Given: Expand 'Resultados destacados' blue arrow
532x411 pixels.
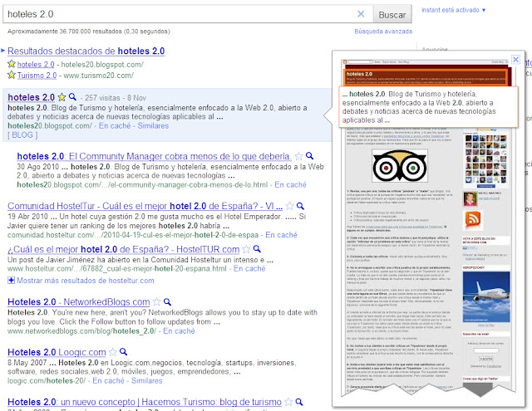Looking at the screenshot, I should [x=2, y=51].
